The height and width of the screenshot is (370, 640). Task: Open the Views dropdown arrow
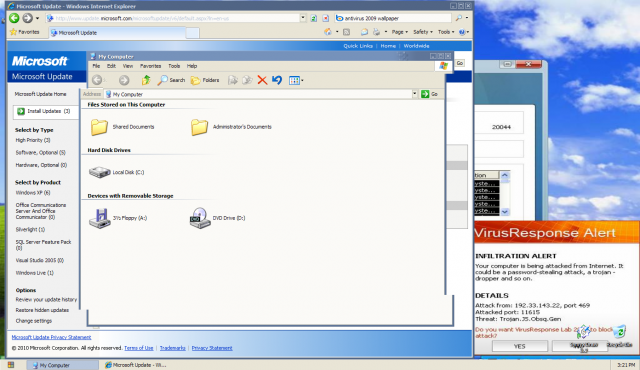pyautogui.click(x=302, y=80)
